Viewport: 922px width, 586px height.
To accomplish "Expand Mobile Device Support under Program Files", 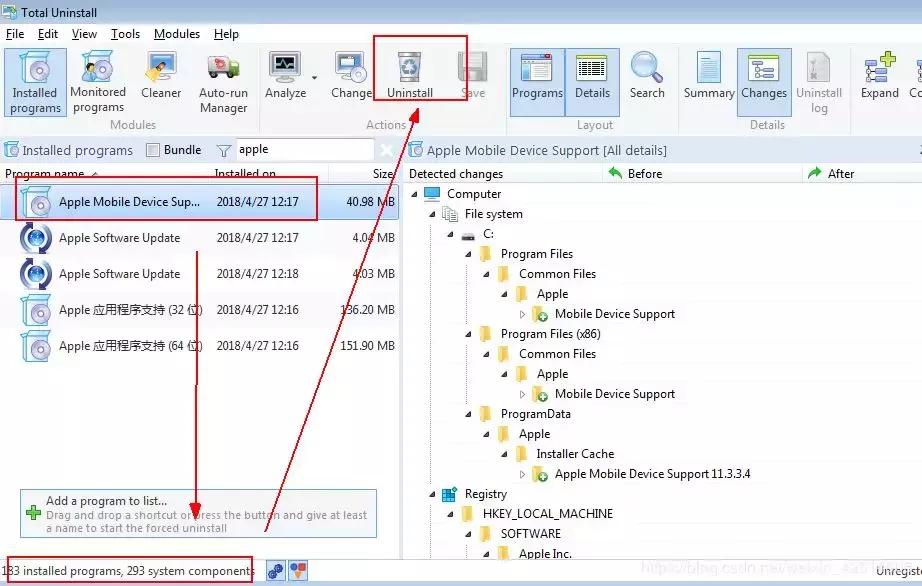I will [x=522, y=314].
